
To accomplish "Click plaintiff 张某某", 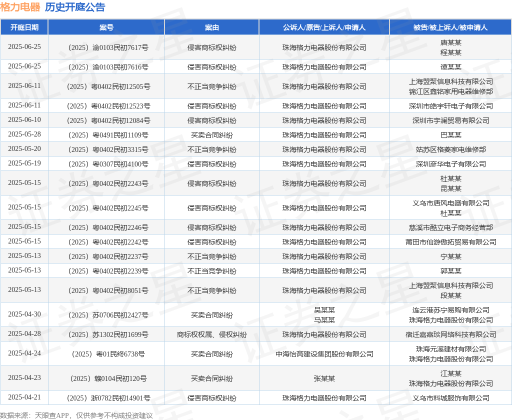I will pyautogui.click(x=324, y=379).
